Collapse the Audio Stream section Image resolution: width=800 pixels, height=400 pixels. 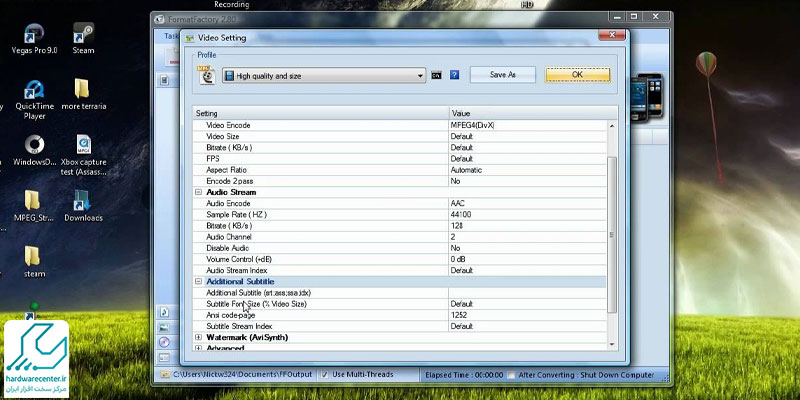point(198,192)
